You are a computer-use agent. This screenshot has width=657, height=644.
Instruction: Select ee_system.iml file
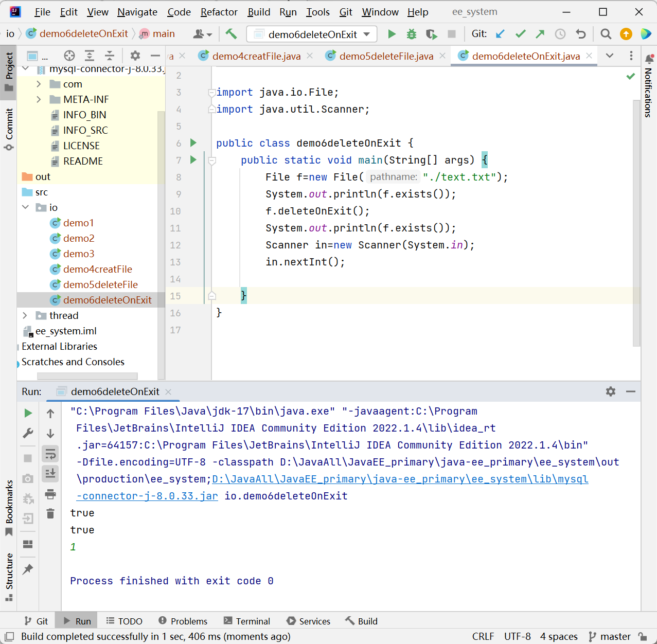click(x=65, y=331)
